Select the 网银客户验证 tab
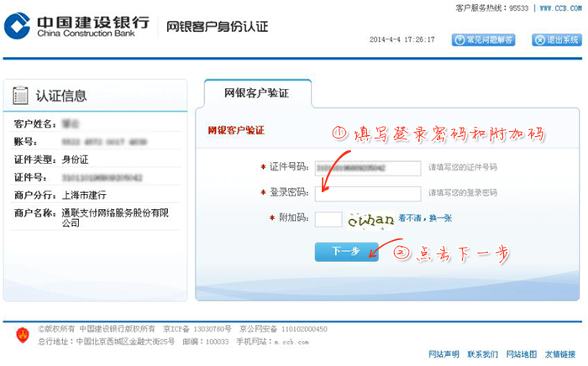The width and height of the screenshot is (588, 366). (x=257, y=93)
